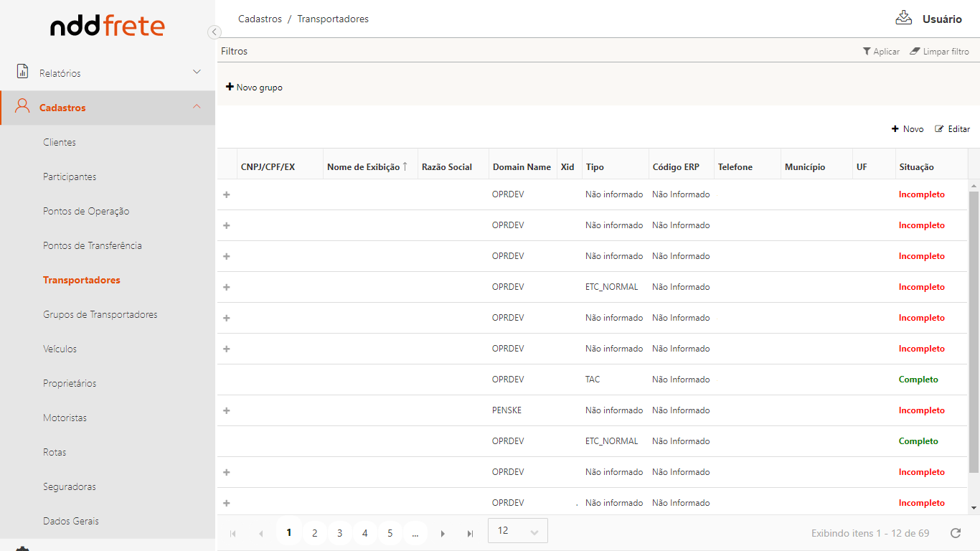Click the download tray icon near Usuário

point(903,18)
